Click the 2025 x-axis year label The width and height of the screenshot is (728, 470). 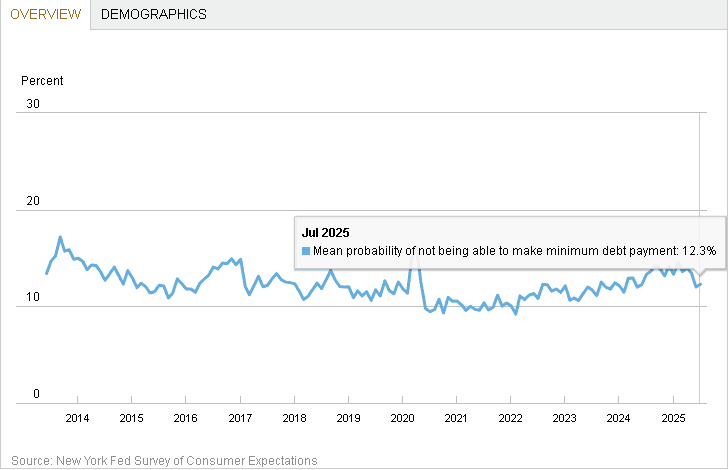[x=673, y=418]
